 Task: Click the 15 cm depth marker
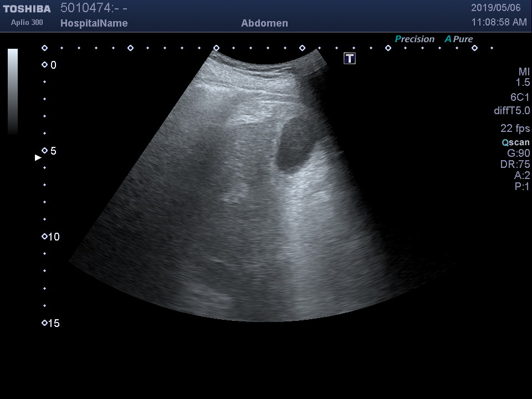50,323
